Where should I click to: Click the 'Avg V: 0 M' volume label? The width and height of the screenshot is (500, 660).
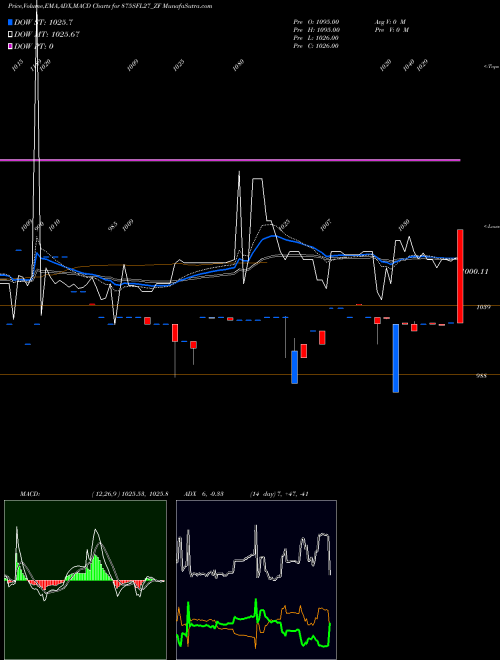390,22
